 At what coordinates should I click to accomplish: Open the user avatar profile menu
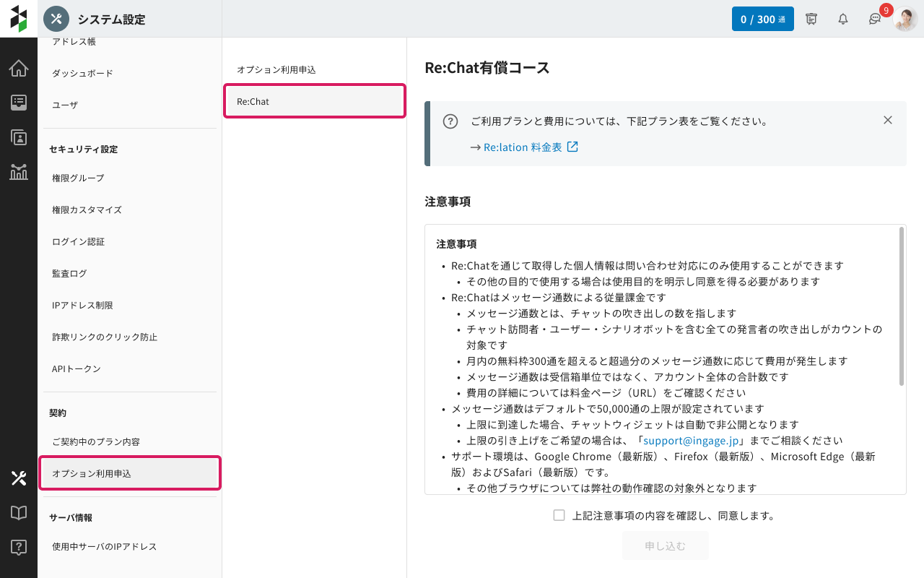905,19
